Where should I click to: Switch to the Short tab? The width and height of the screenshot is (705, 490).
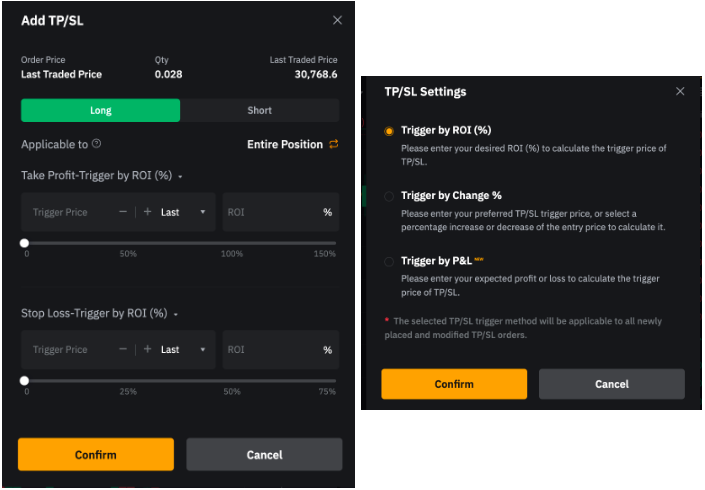(259, 110)
